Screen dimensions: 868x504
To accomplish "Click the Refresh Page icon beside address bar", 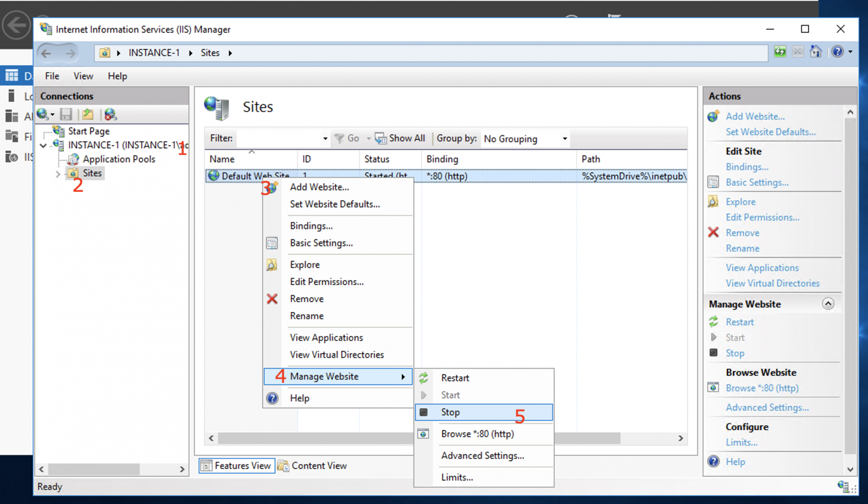I will [x=780, y=52].
